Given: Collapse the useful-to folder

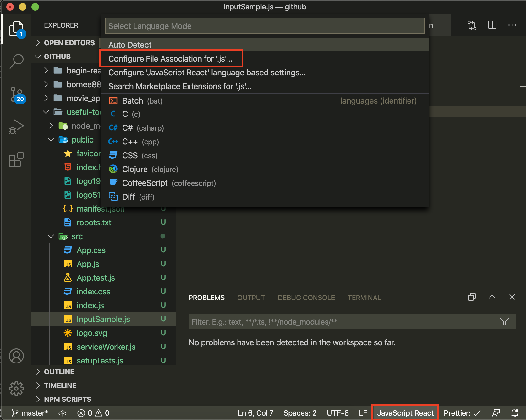Looking at the screenshot, I should [72, 112].
